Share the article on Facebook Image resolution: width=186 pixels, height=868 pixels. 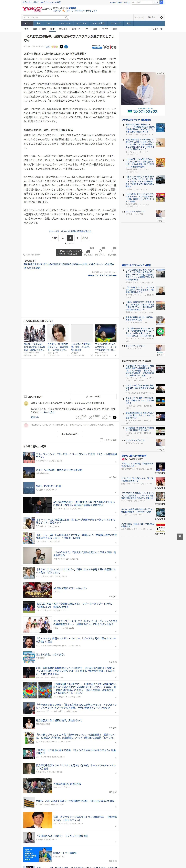click(x=66, y=47)
